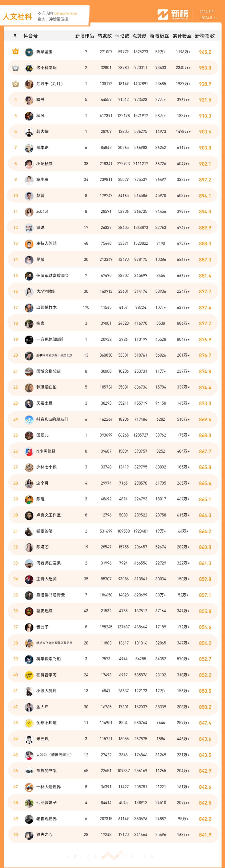Click the gold crown rank-one icon
The image size is (225, 868).
point(15,52)
